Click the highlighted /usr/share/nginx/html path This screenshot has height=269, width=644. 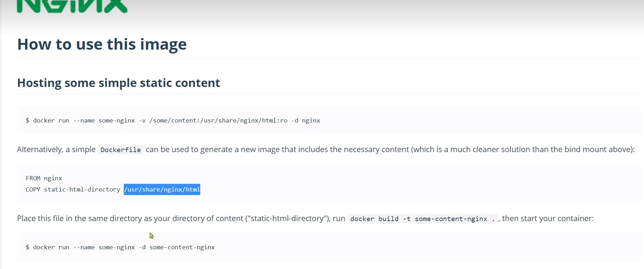tap(162, 189)
